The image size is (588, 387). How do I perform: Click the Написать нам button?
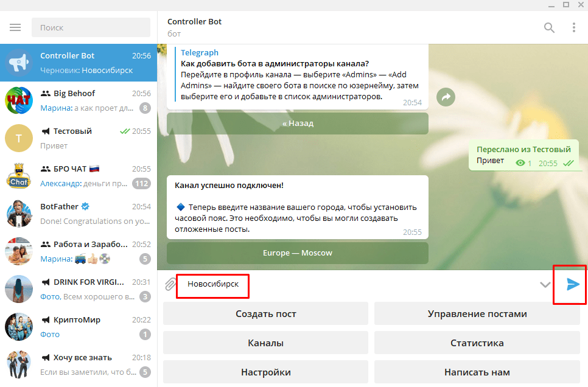coord(477,372)
